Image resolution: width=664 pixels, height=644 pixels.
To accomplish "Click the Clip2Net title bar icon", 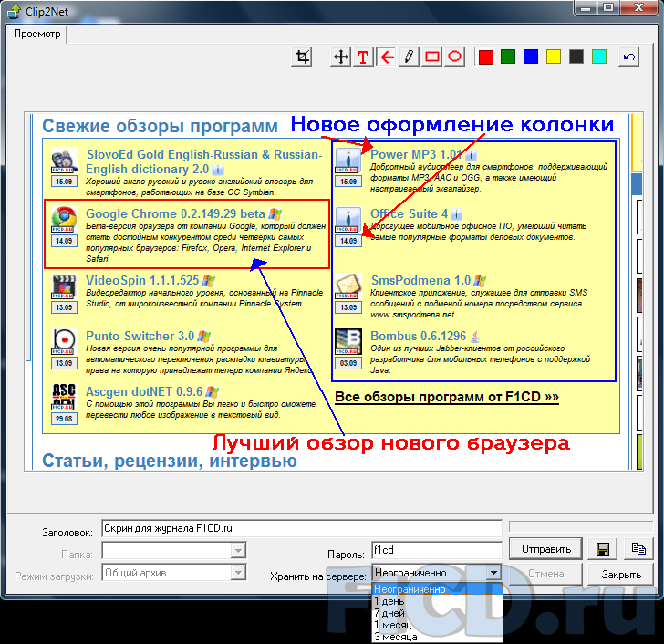I will click(15, 12).
